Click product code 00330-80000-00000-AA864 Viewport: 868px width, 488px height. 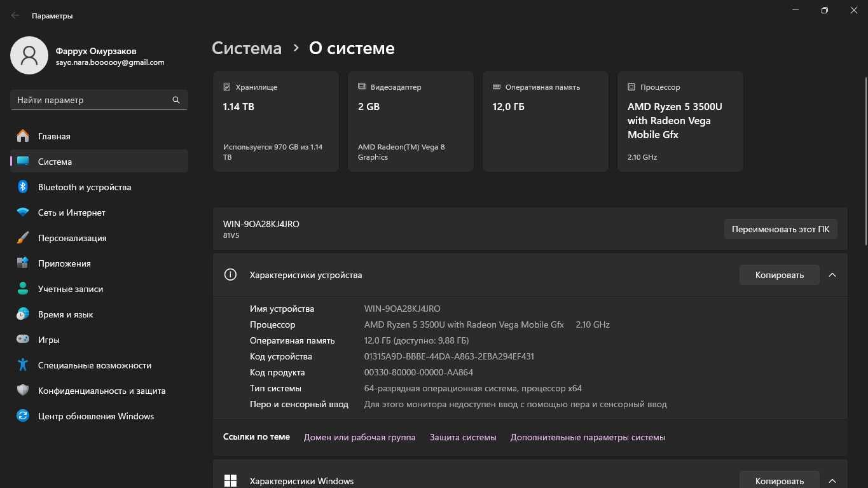[418, 372]
